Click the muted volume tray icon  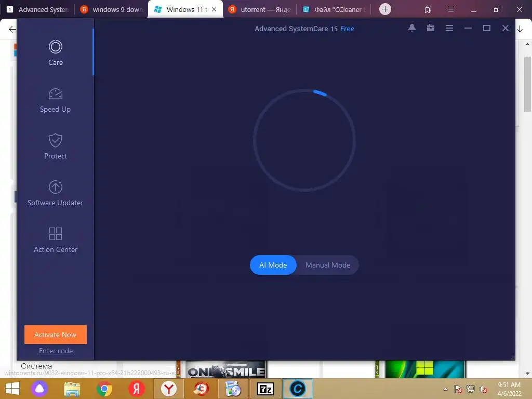pos(483,389)
